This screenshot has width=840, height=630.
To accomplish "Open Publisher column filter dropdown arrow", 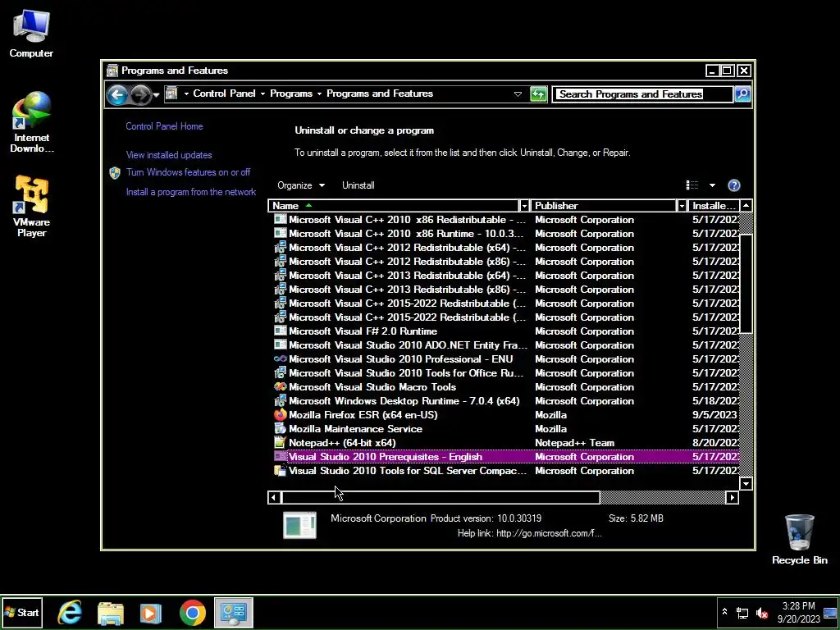I will 682,206.
